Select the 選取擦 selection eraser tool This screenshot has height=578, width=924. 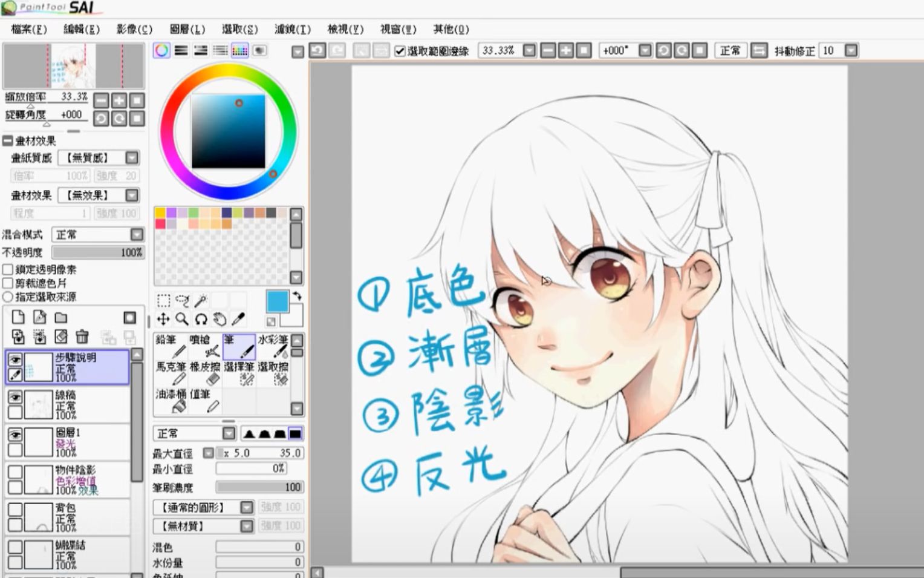[x=273, y=373]
